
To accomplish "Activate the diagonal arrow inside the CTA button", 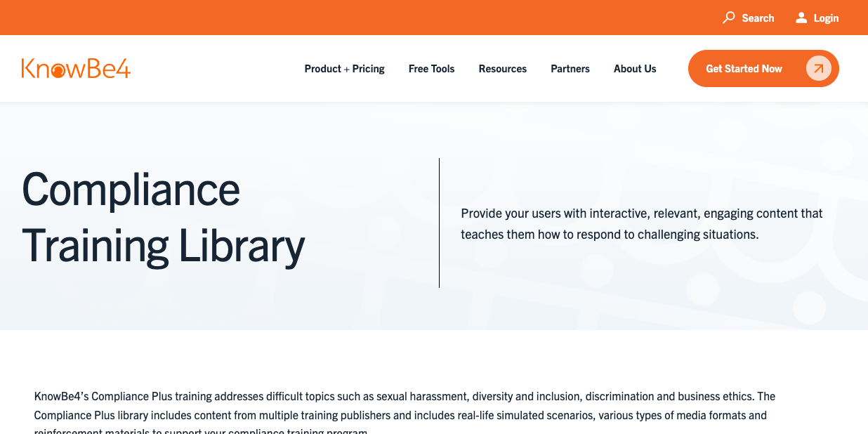I will coord(818,68).
